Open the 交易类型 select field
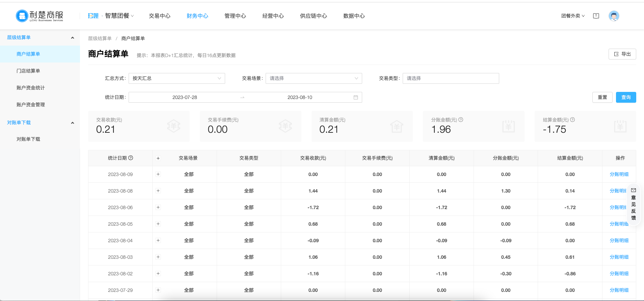644x301 pixels. pos(451,78)
